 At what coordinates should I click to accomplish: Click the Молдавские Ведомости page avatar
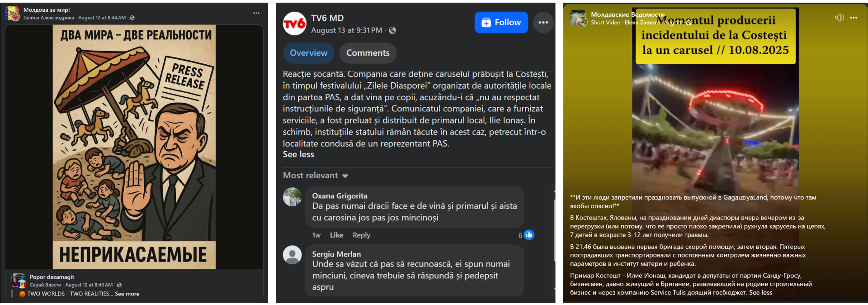[579, 18]
